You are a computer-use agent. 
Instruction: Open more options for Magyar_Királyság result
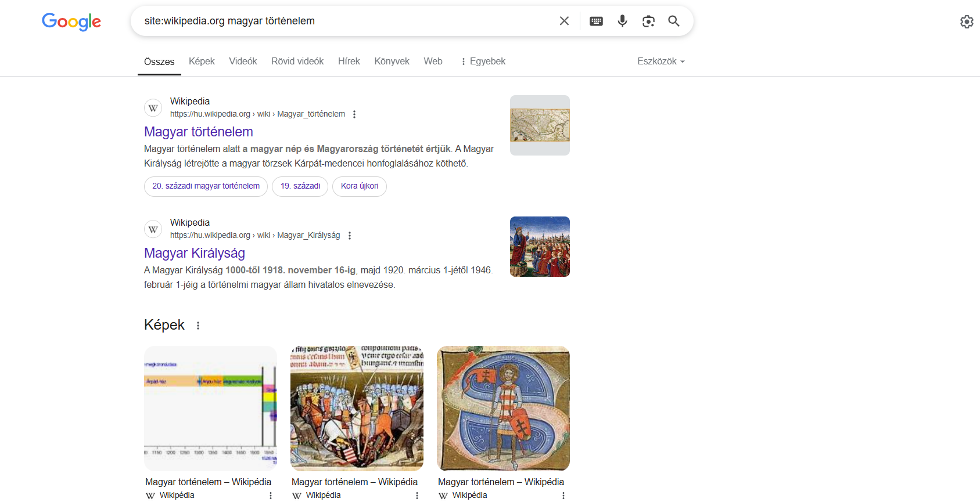pyautogui.click(x=350, y=236)
